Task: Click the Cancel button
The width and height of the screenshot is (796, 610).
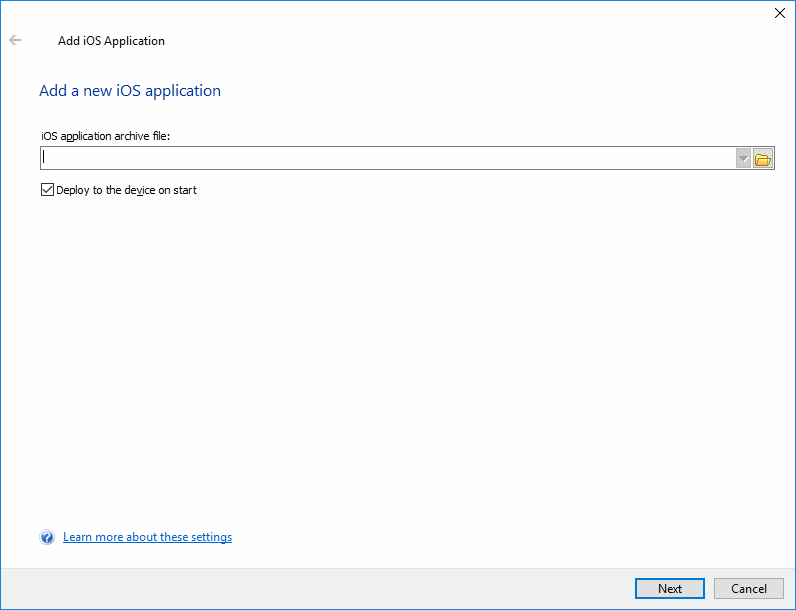Action: 749,589
